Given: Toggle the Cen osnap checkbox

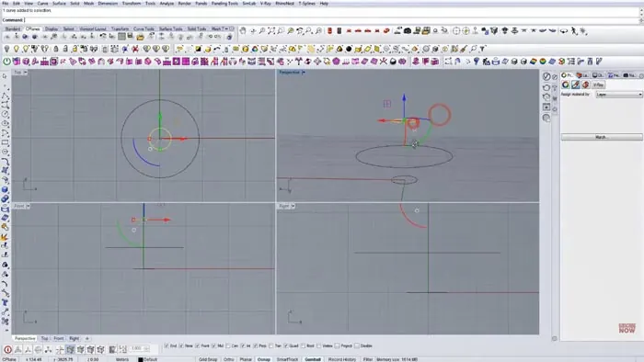Looking at the screenshot, I should 228,346.
